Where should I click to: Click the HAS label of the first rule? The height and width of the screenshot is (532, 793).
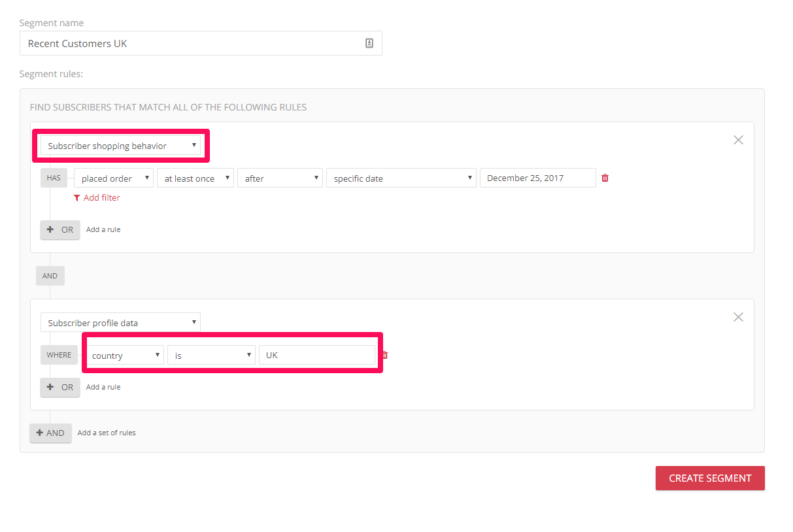point(54,178)
